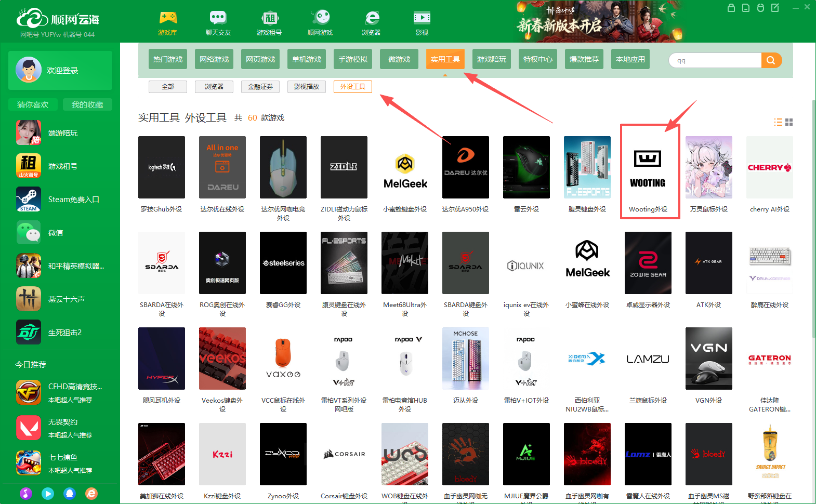Open the Wooting外设 thumbnail
The image size is (816, 504).
pos(648,167)
